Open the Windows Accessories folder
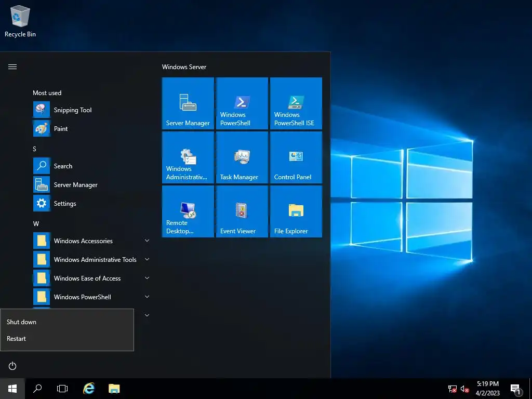Image resolution: width=532 pixels, height=399 pixels. click(x=91, y=241)
